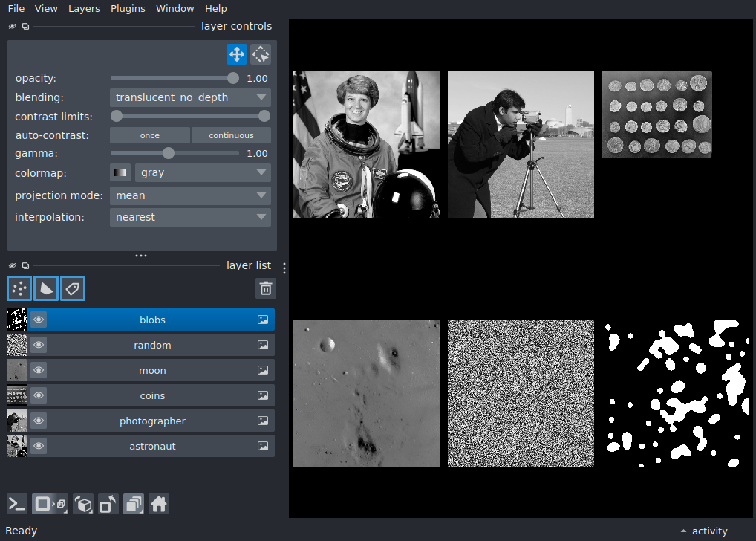Expand the gray colormap dropdown
Image resolution: width=756 pixels, height=541 pixels.
[x=203, y=172]
